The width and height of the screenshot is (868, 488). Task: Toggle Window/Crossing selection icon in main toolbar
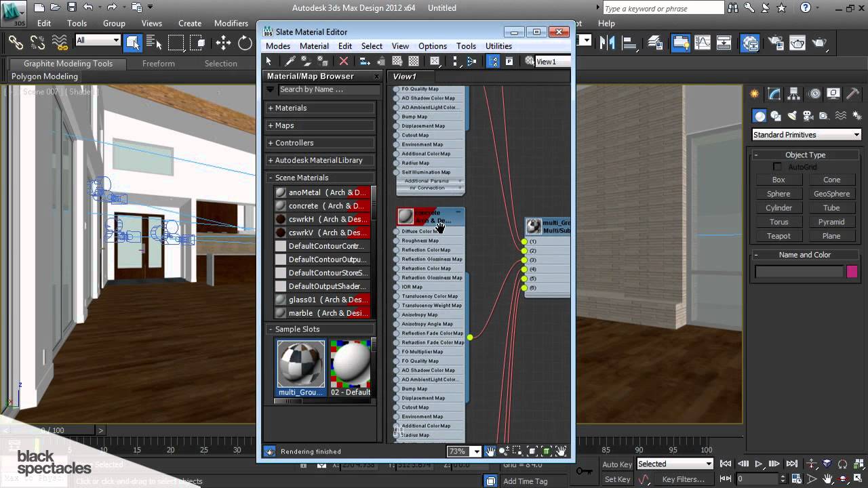pyautogui.click(x=198, y=43)
